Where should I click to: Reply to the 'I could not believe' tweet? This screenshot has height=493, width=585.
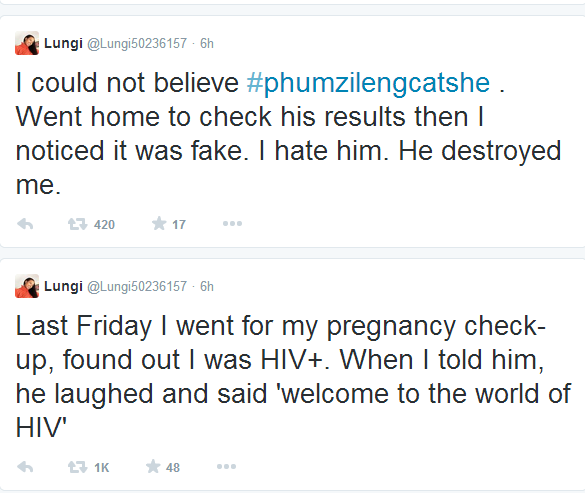tap(25, 224)
